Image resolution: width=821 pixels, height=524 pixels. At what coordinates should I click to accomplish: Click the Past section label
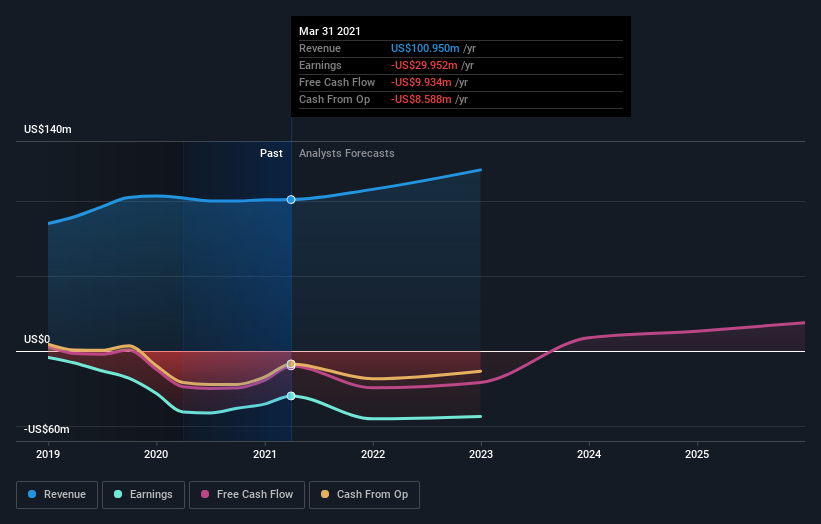(x=271, y=153)
